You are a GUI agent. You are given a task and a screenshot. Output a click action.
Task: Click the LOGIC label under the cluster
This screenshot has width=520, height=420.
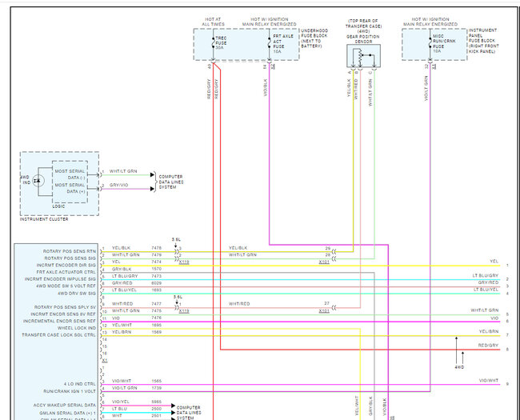tap(58, 206)
